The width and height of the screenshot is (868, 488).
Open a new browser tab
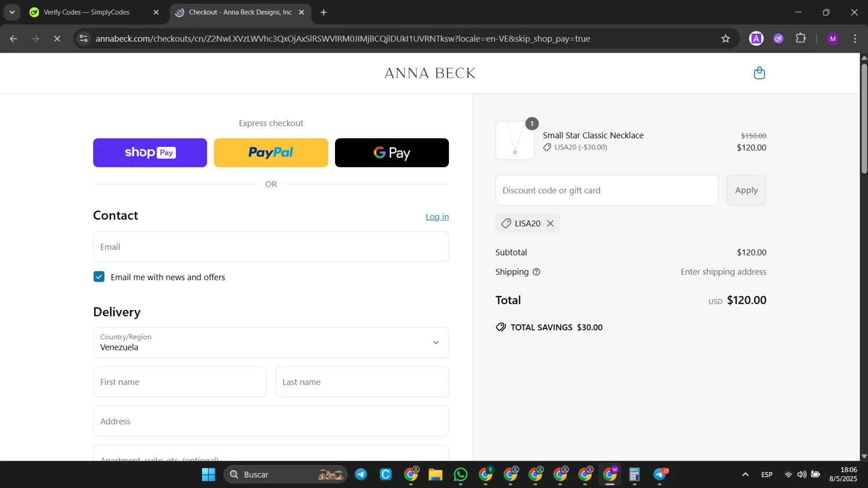[x=323, y=12]
